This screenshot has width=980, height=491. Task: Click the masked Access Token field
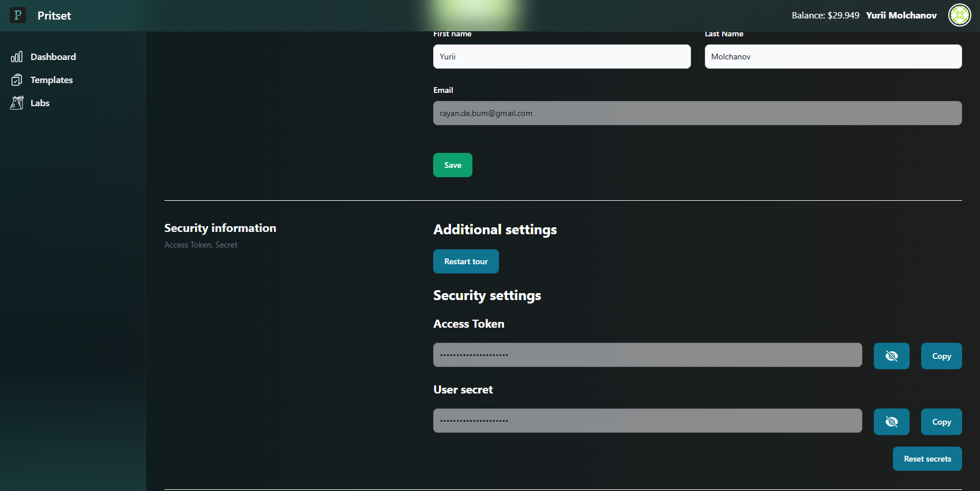point(647,355)
